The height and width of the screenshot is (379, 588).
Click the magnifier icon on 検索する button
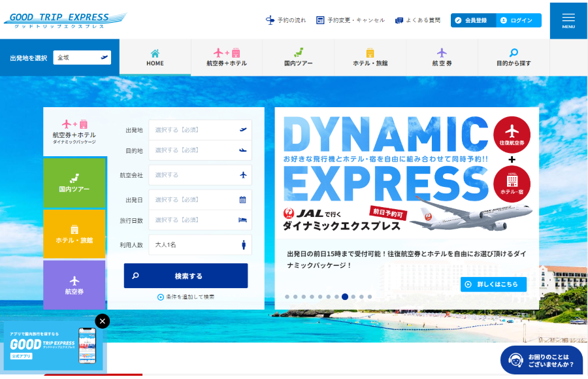coord(136,276)
